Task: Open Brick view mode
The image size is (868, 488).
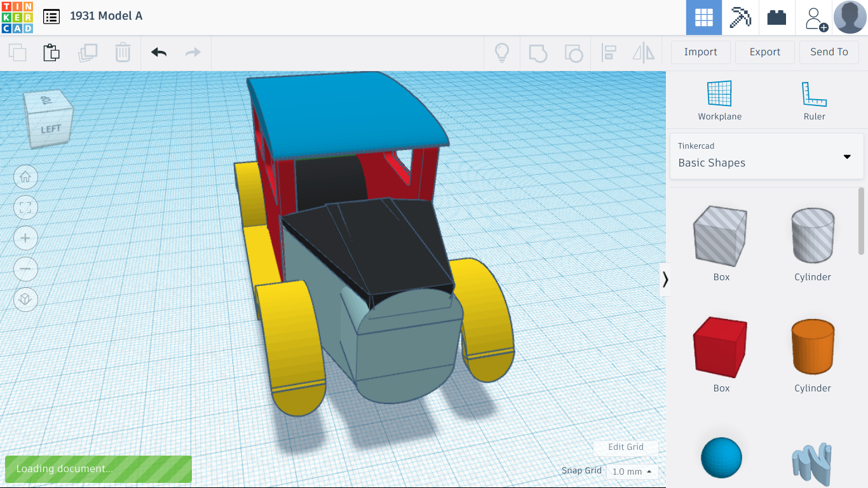Action: pos(776,17)
